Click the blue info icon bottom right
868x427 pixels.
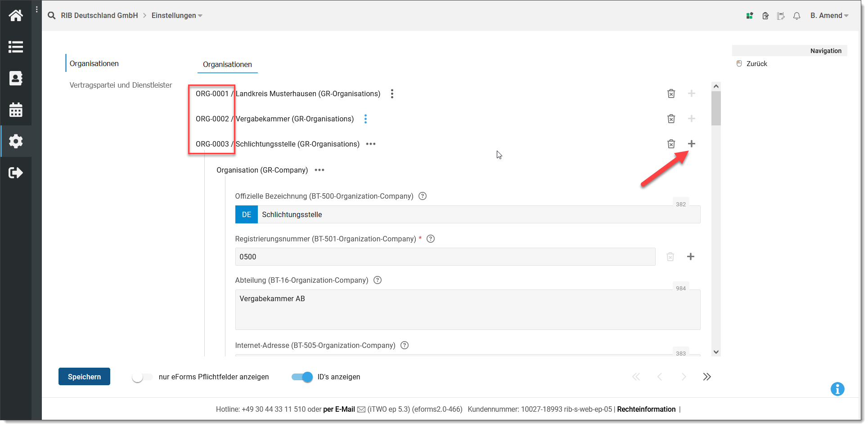tap(837, 389)
